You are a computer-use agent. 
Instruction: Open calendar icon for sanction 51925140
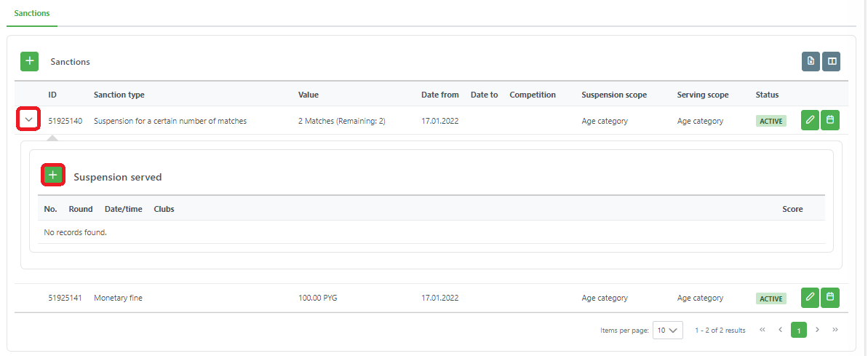830,120
